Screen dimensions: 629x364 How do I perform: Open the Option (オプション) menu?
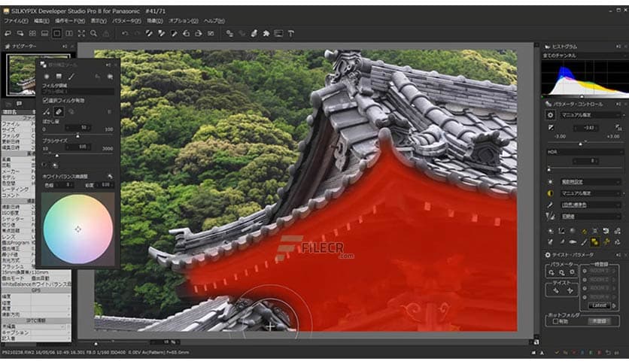[x=184, y=21]
